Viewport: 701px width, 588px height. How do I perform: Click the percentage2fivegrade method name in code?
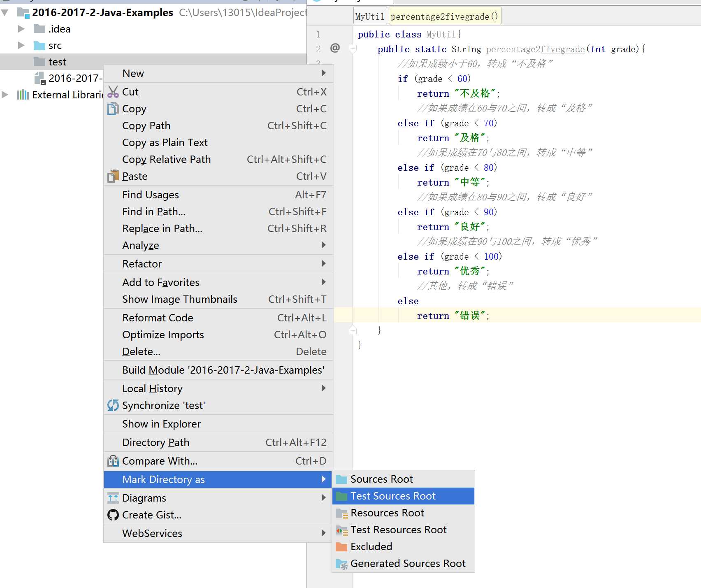pos(535,49)
